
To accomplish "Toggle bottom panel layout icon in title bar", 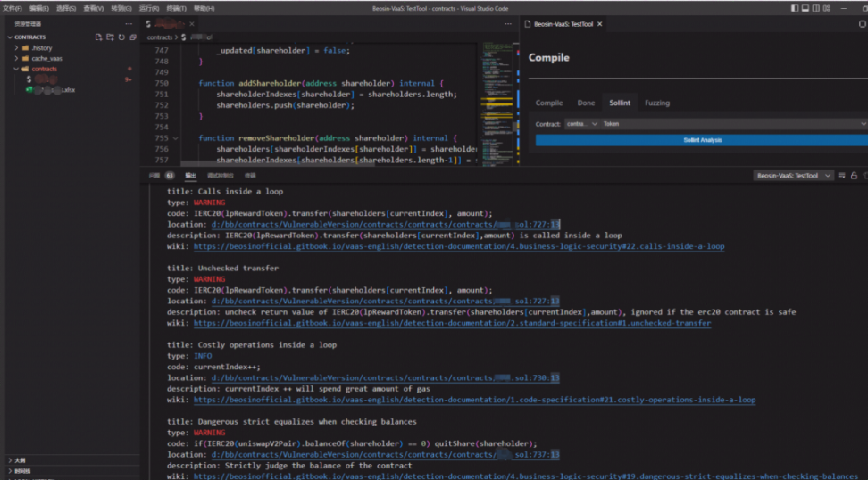I will [807, 8].
